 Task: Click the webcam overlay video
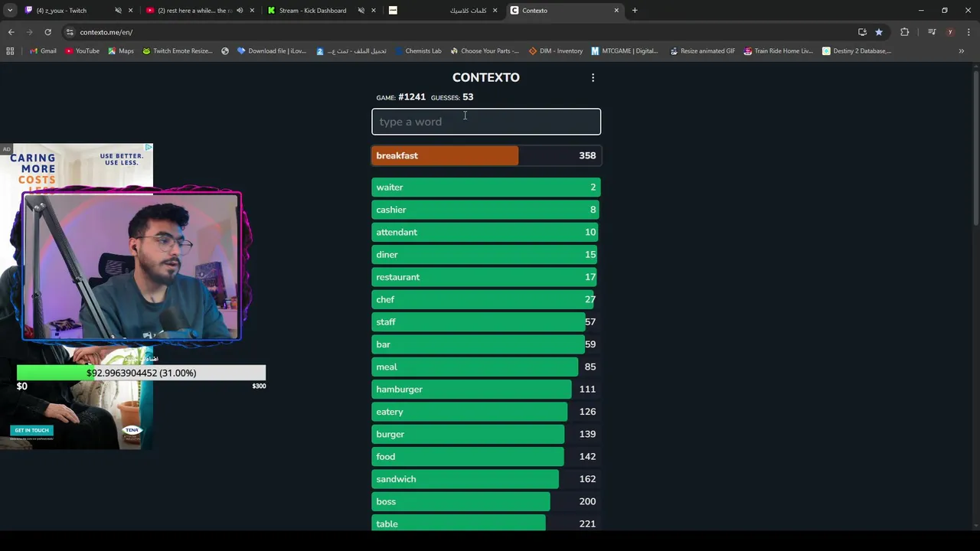tap(132, 266)
